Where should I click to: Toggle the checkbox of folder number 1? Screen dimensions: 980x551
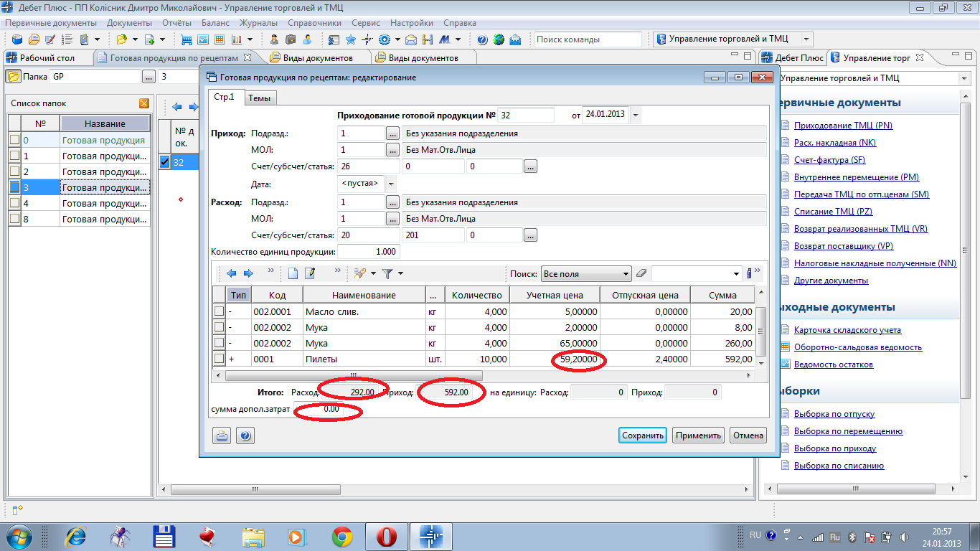point(14,156)
